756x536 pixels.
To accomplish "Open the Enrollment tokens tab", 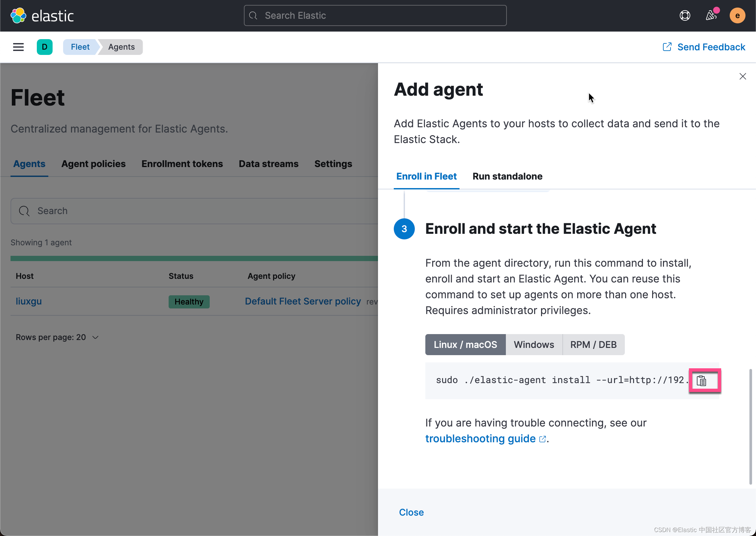I will pyautogui.click(x=182, y=164).
